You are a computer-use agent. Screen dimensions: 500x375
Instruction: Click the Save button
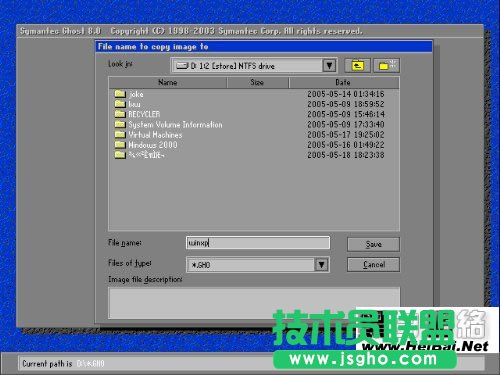373,244
